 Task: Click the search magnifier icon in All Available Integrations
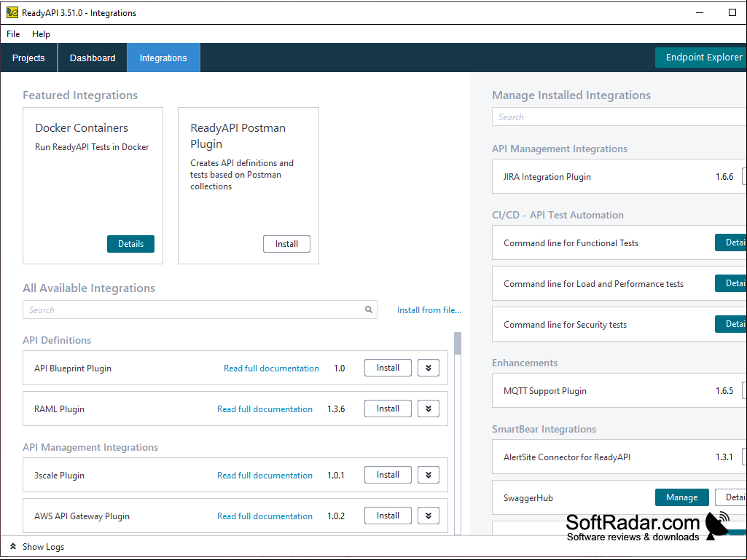coord(368,309)
